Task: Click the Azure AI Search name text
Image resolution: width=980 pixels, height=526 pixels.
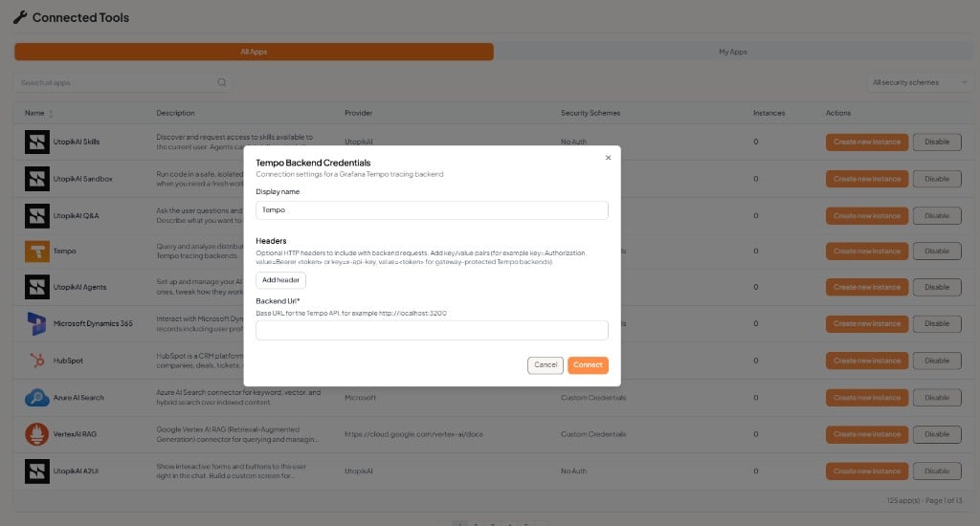Action: (78, 397)
